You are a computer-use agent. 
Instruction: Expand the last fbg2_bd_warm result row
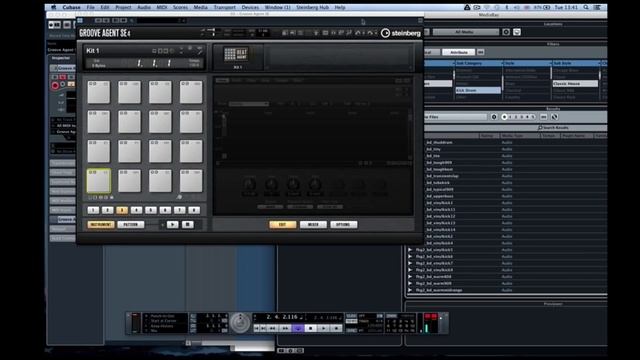410,290
